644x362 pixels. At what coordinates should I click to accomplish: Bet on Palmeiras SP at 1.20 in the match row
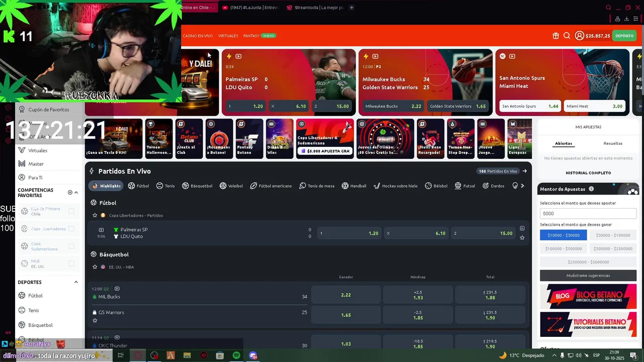tap(349, 233)
